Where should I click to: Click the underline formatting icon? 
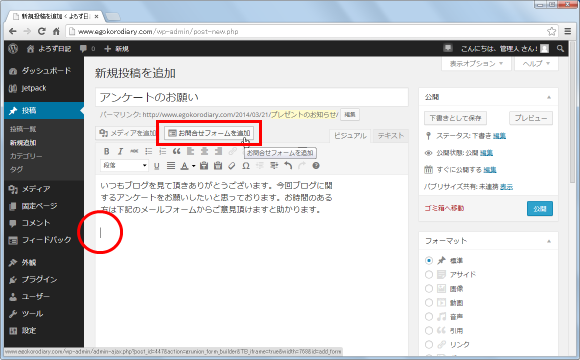click(x=156, y=166)
